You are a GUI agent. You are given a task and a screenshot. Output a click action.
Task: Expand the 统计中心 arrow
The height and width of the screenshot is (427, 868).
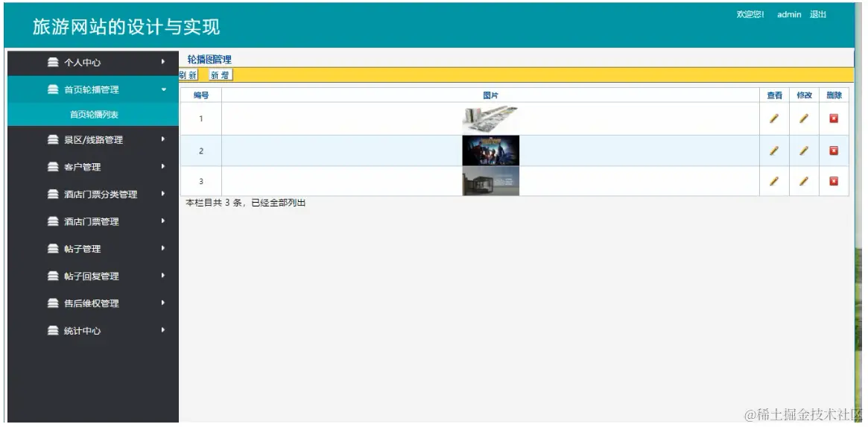tap(162, 330)
